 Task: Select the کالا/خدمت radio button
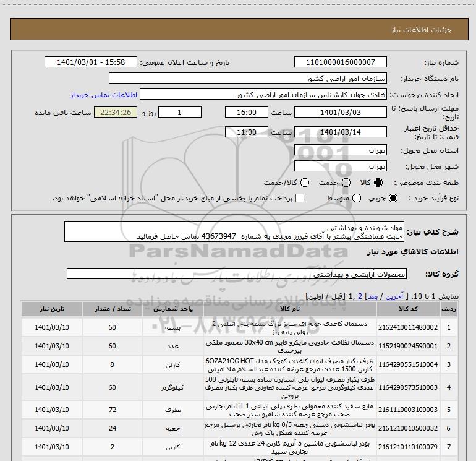pos(305,183)
